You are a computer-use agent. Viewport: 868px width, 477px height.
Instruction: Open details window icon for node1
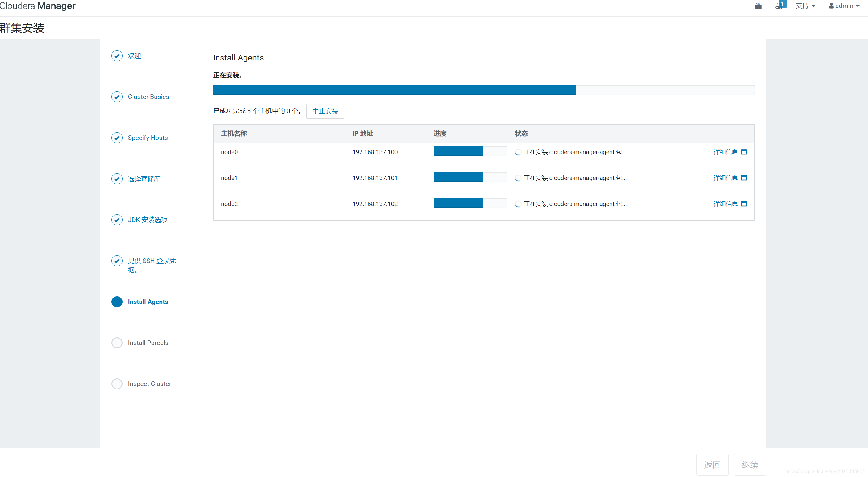click(744, 178)
